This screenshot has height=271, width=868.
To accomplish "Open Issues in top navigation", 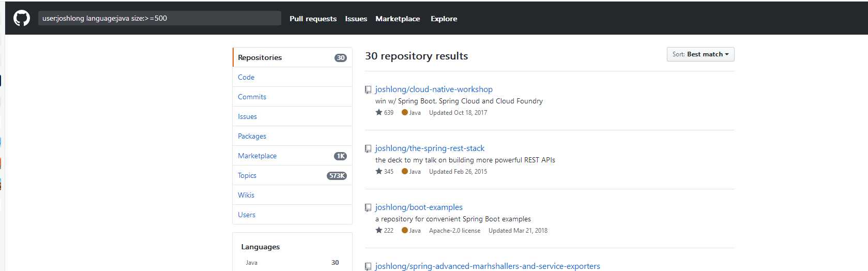I will tap(356, 19).
